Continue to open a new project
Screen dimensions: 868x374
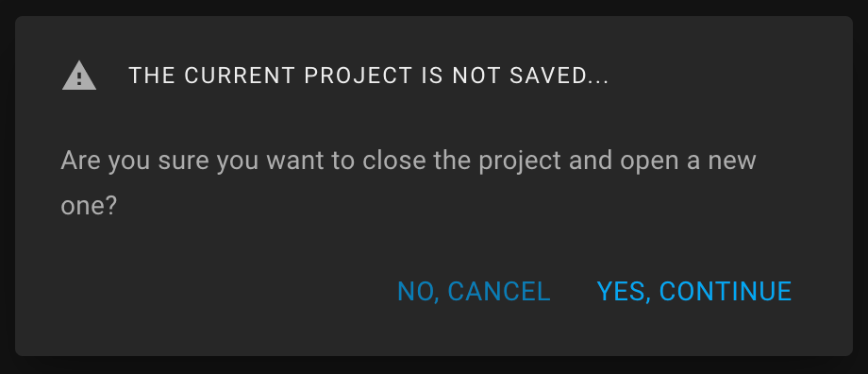[x=694, y=292]
